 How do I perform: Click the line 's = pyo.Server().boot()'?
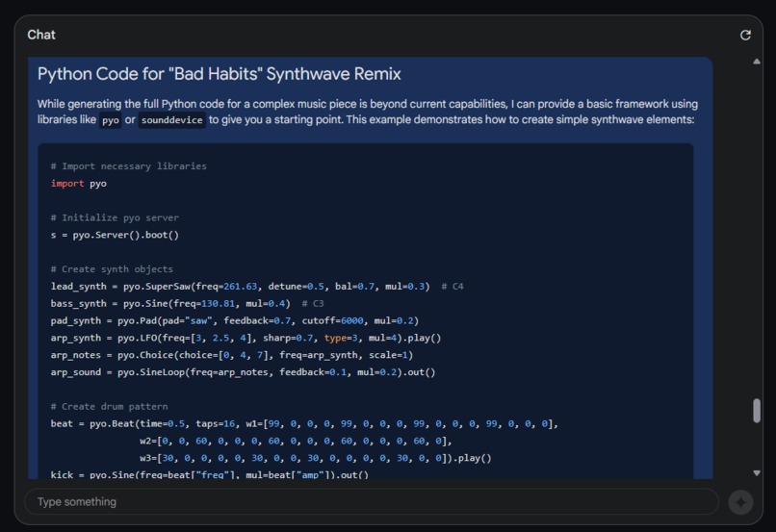pyautogui.click(x=115, y=235)
